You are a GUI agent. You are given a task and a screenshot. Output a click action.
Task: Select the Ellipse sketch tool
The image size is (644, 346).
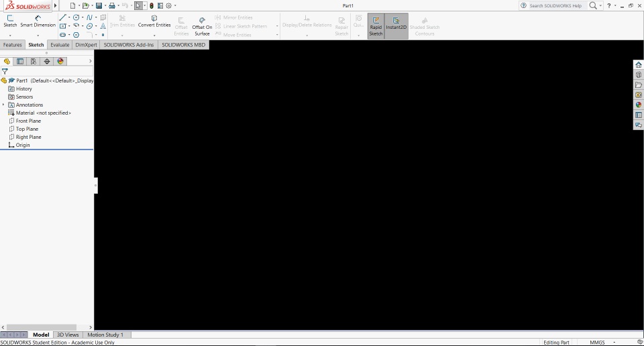pos(89,26)
